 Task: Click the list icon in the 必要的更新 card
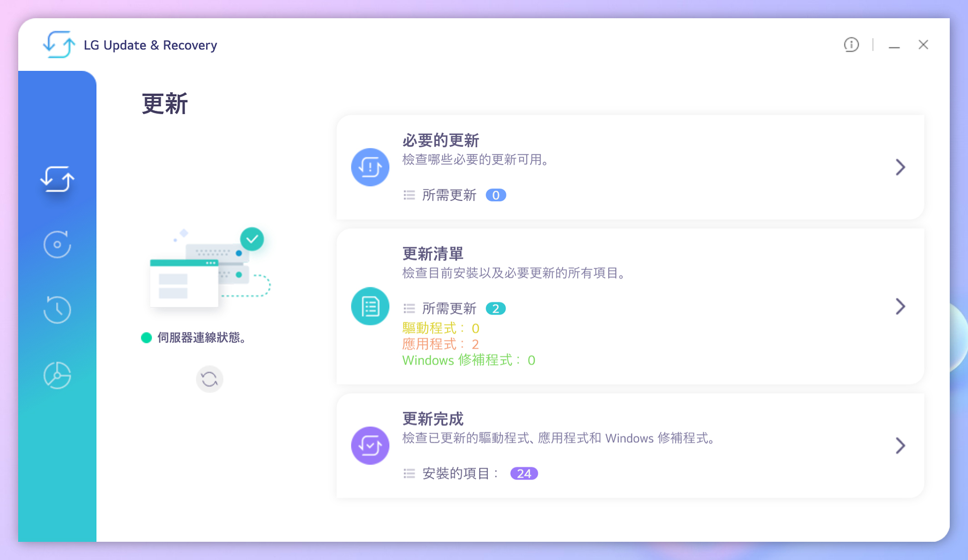pos(409,195)
